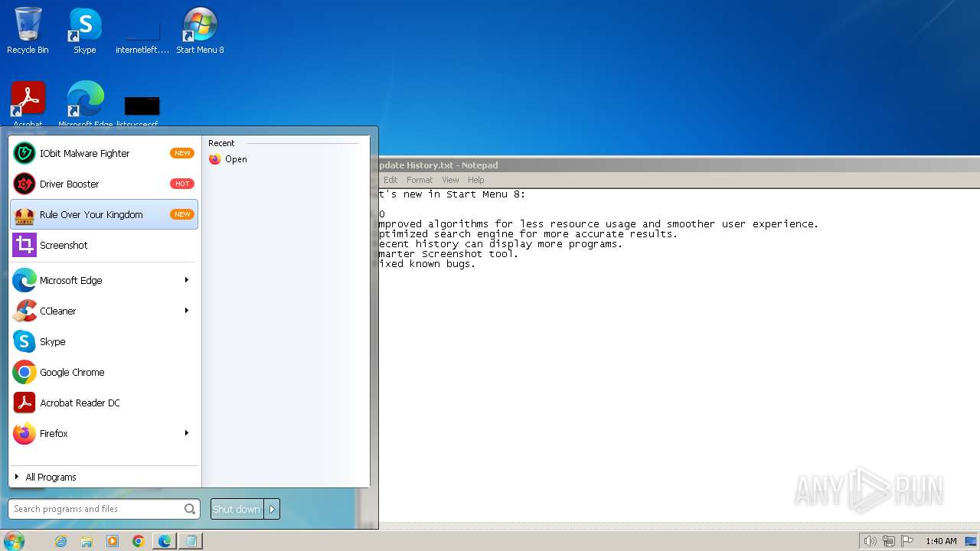Click the Windows Start orb
Screen dimensions: 980x551
tap(15, 540)
